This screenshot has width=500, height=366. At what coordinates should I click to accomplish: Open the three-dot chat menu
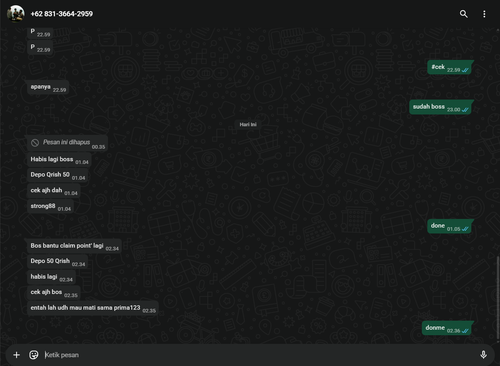coord(484,14)
